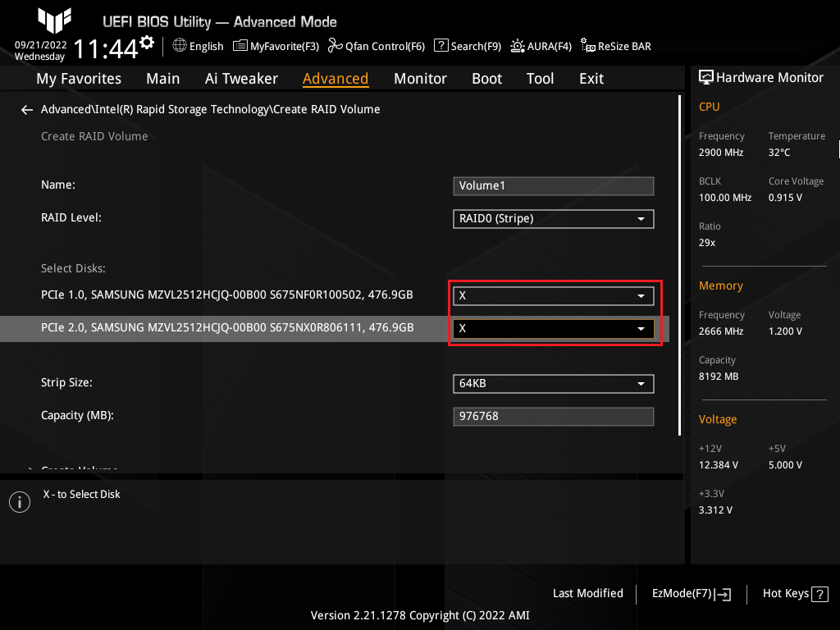
Task: Click memory capacity value 8192 MB
Action: point(719,377)
